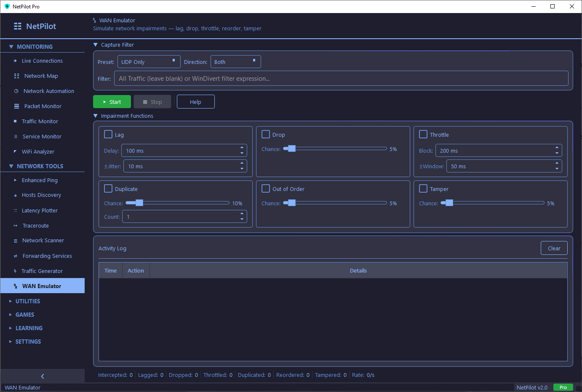
Task: Expand the GAMES section
Action: pos(24,315)
